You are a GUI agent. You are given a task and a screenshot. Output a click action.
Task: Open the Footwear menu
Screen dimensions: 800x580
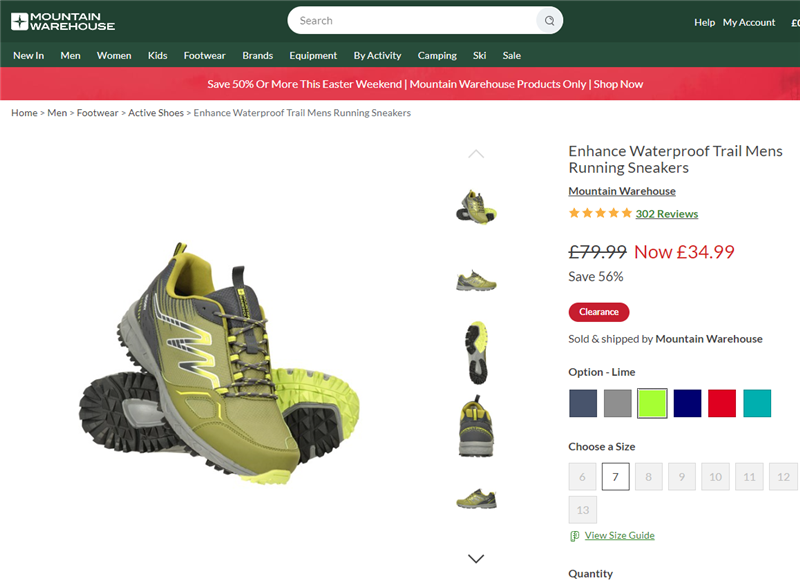[204, 56]
